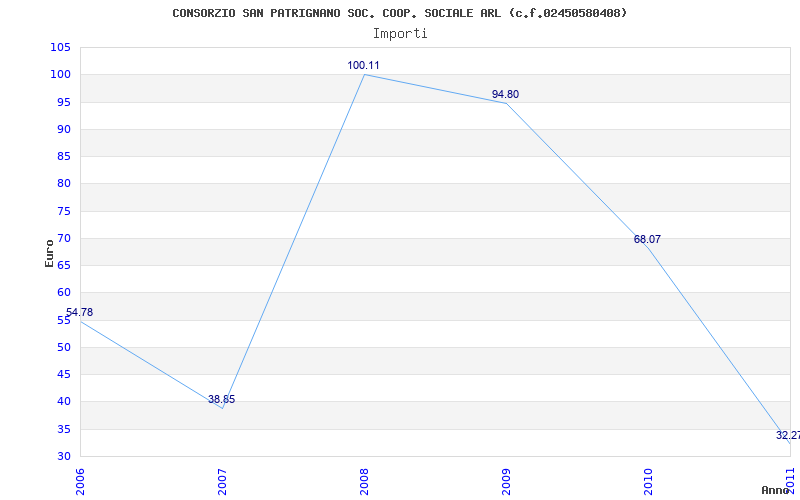Image resolution: width=800 pixels, height=500 pixels.
Task: Click the 40 y-axis tick label
Action: pyautogui.click(x=64, y=402)
